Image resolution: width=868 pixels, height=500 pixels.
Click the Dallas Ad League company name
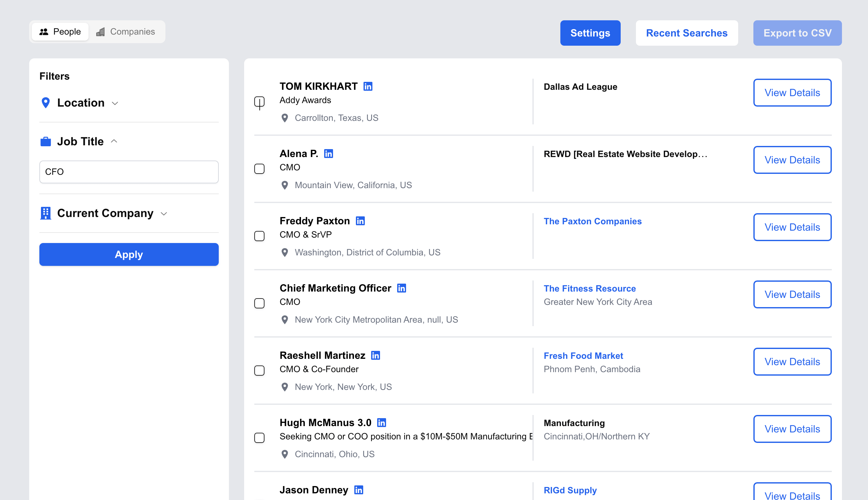pyautogui.click(x=580, y=87)
